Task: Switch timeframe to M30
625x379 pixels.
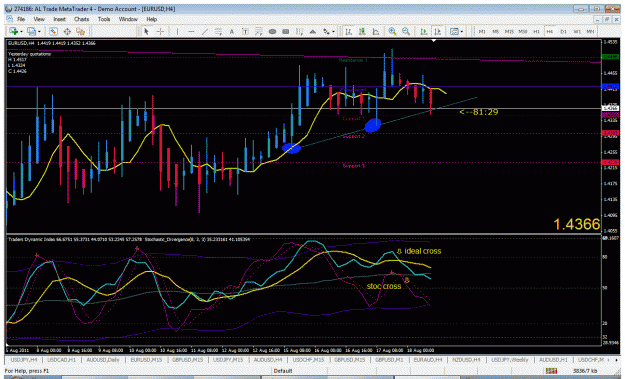Action: [x=523, y=31]
